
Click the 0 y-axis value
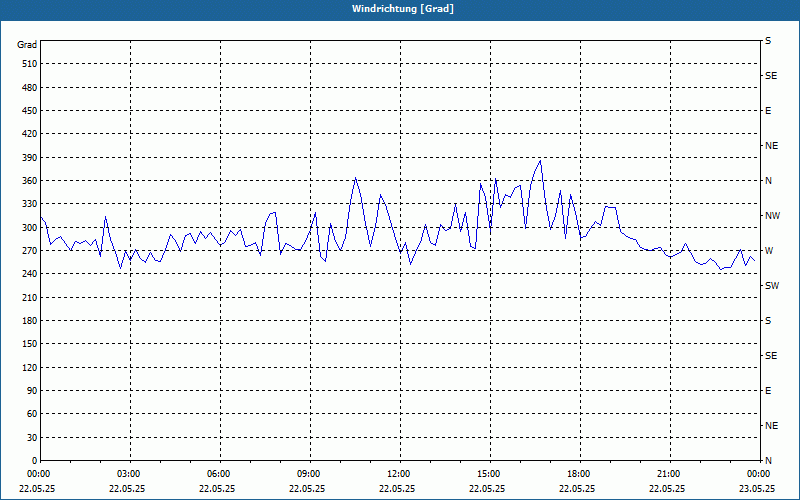pos(35,461)
